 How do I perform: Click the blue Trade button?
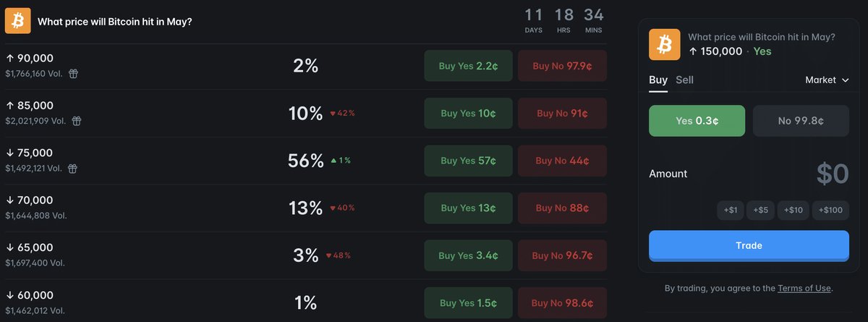coord(749,246)
